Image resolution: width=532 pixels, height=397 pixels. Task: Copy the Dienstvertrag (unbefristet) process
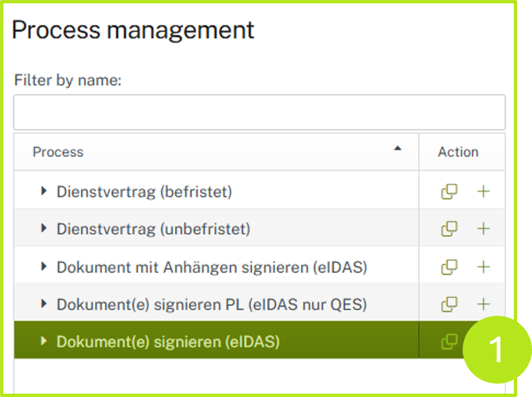pos(449,229)
